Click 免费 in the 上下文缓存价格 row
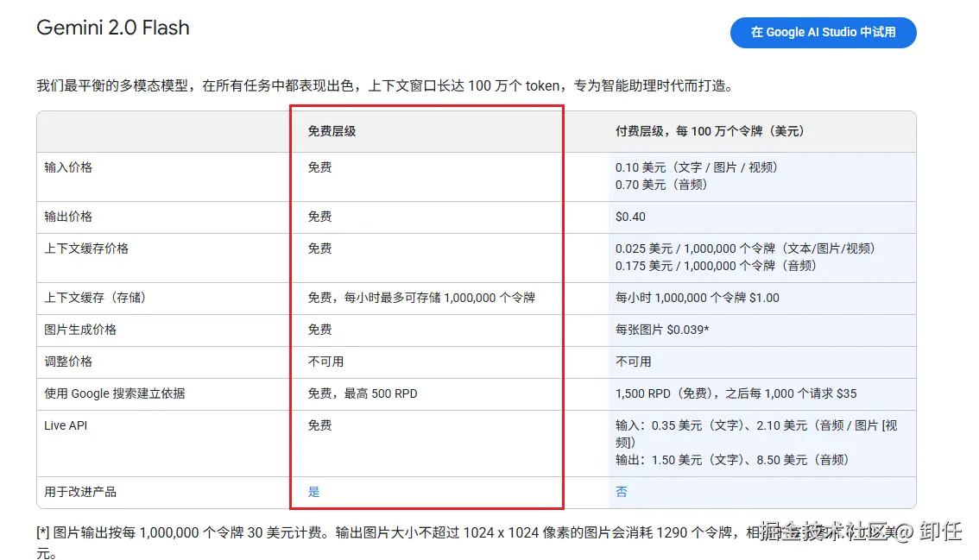This screenshot has width=979, height=560. pyautogui.click(x=319, y=249)
